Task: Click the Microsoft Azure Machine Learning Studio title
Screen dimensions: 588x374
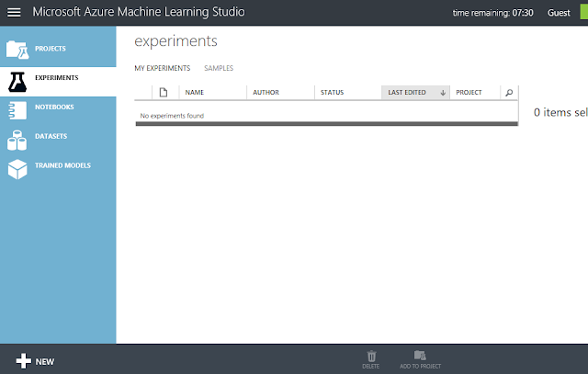Action: click(139, 12)
